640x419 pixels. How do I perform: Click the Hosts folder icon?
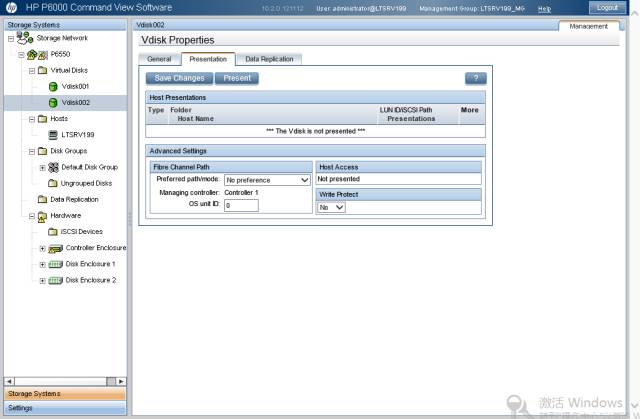pos(42,119)
